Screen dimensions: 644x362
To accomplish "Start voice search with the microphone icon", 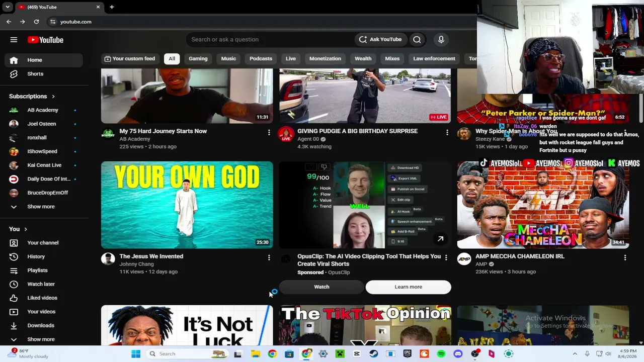I will [x=441, y=40].
